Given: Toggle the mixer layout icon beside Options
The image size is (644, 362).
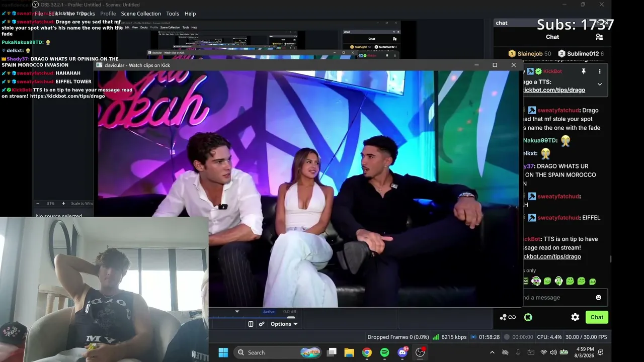Looking at the screenshot, I should [x=251, y=324].
